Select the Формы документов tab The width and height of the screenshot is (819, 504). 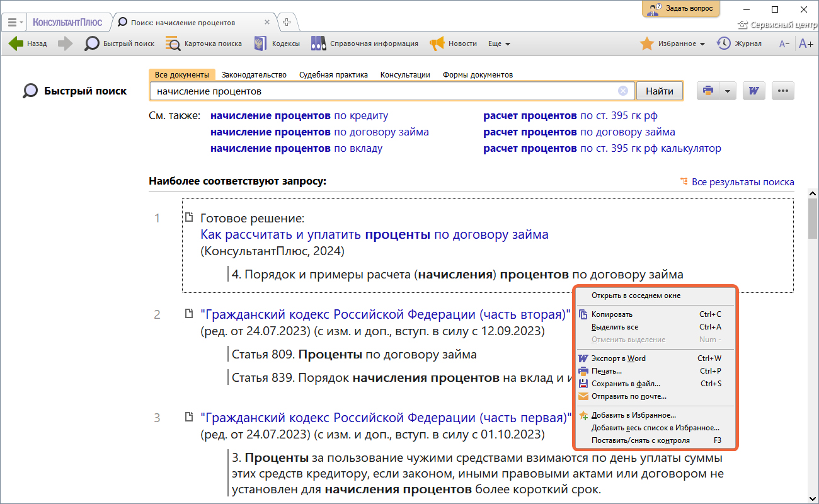(478, 74)
